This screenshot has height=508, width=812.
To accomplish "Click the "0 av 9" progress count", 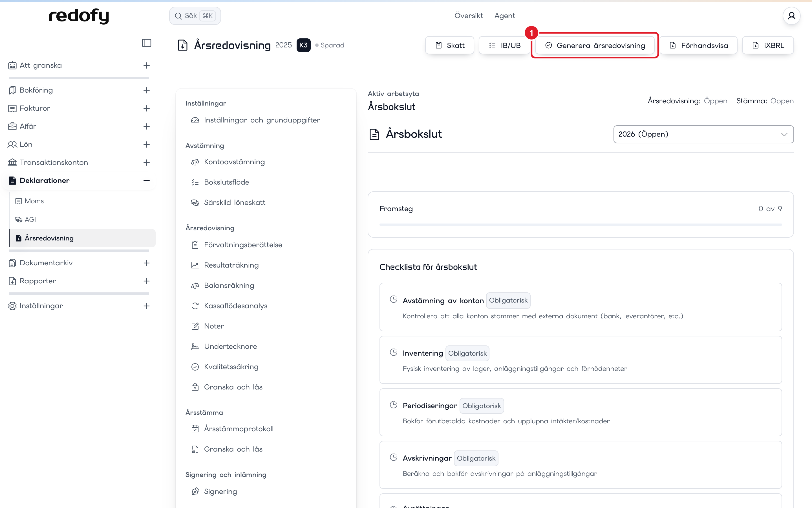I will [770, 209].
